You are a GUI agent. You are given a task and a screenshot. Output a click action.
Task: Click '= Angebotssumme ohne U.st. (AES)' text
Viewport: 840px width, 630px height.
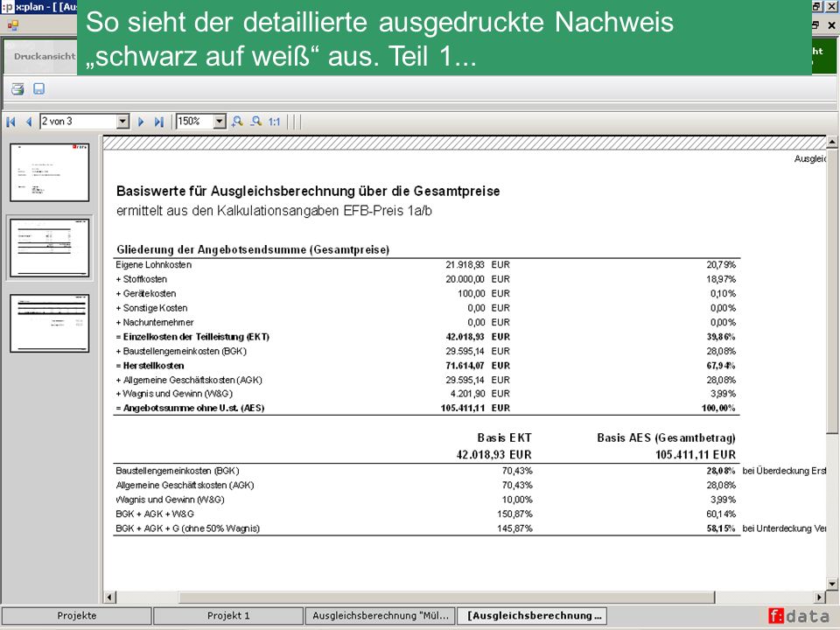pyautogui.click(x=190, y=409)
